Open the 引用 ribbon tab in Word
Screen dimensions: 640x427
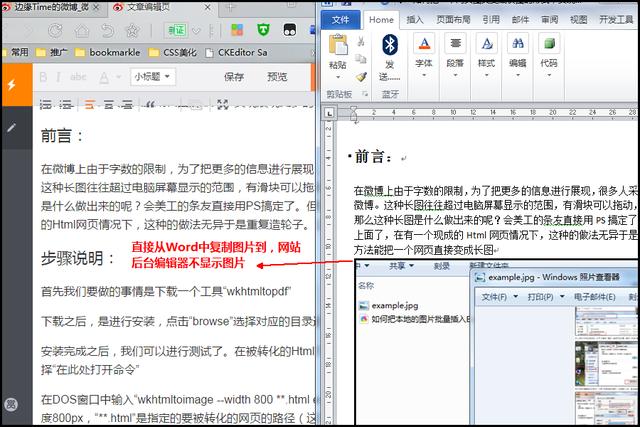point(491,19)
